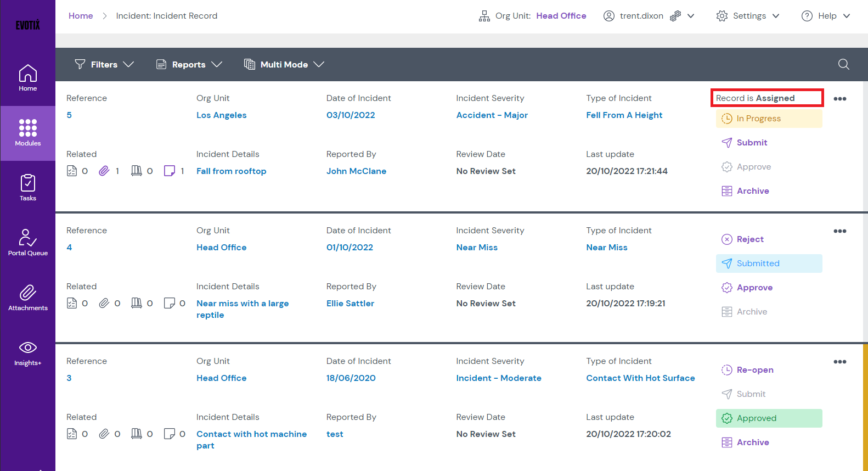The width and height of the screenshot is (868, 471).
Task: Expand the Reports dropdown
Action: click(x=189, y=64)
